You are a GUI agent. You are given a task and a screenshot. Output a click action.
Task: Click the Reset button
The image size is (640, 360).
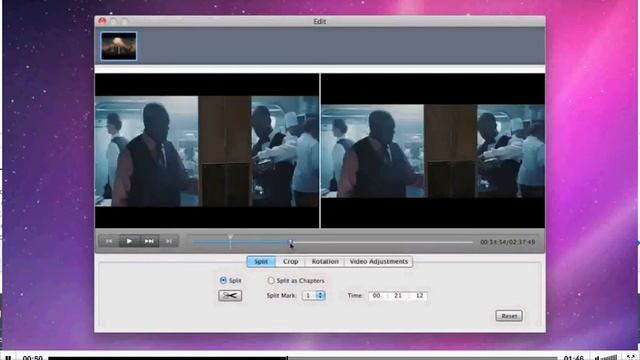509,316
